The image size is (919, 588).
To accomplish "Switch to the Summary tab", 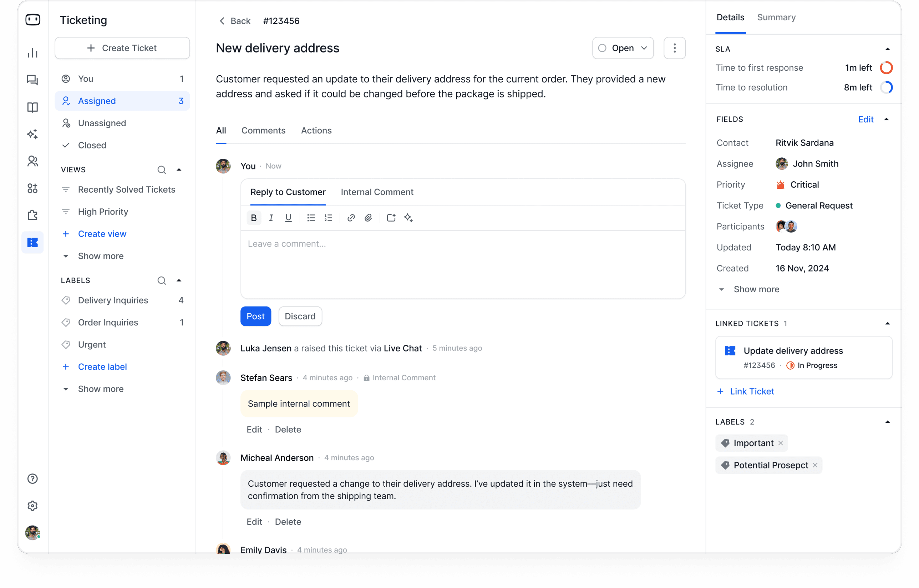I will point(776,17).
